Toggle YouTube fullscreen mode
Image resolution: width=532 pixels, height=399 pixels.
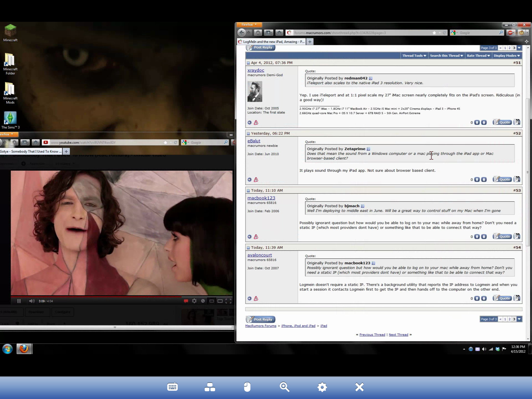point(228,301)
